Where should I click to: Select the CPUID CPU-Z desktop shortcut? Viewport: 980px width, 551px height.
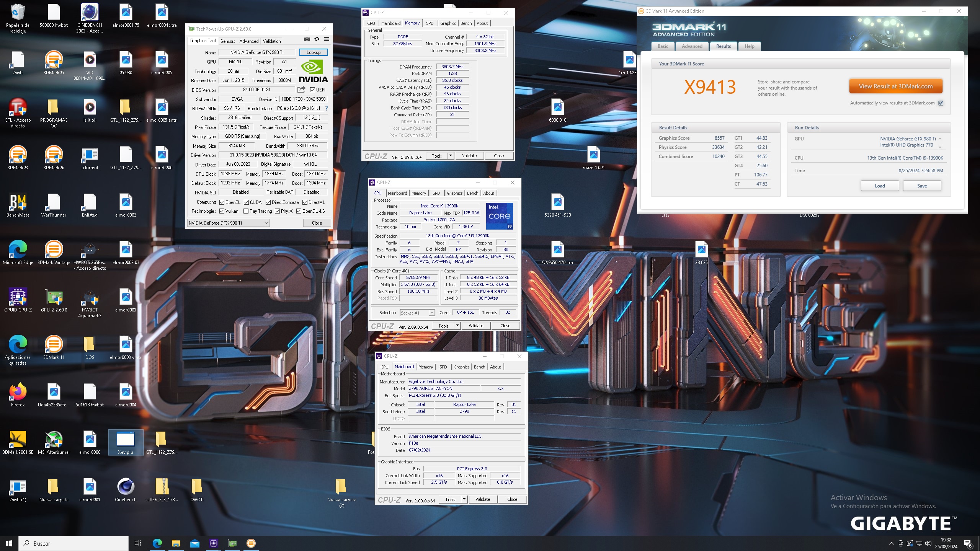coord(18,300)
